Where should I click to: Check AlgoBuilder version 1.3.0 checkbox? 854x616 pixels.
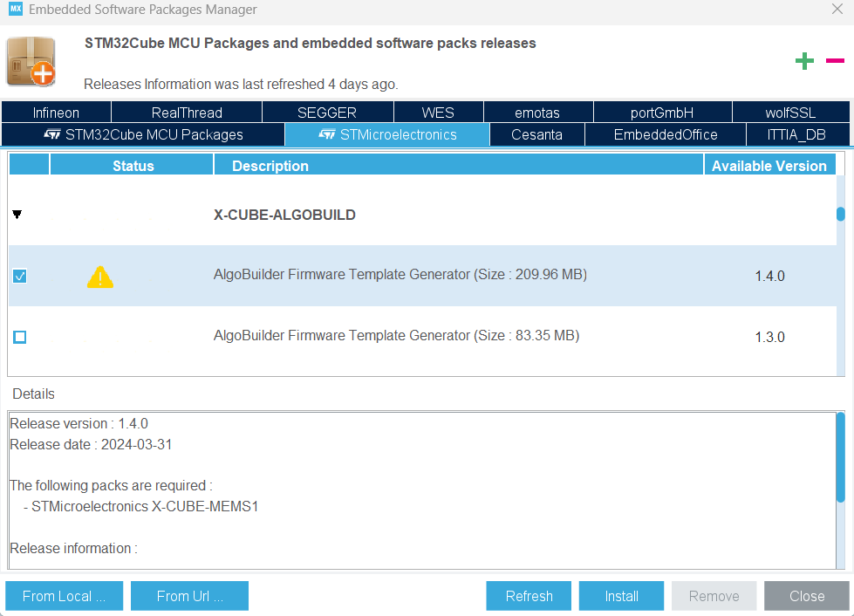tap(20, 337)
